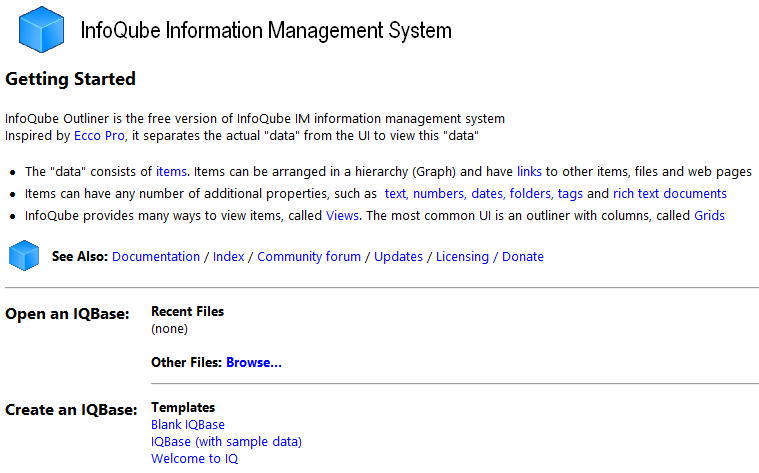This screenshot has width=759, height=473.
Task: Create a Blank IQBase from template
Action: tap(188, 425)
